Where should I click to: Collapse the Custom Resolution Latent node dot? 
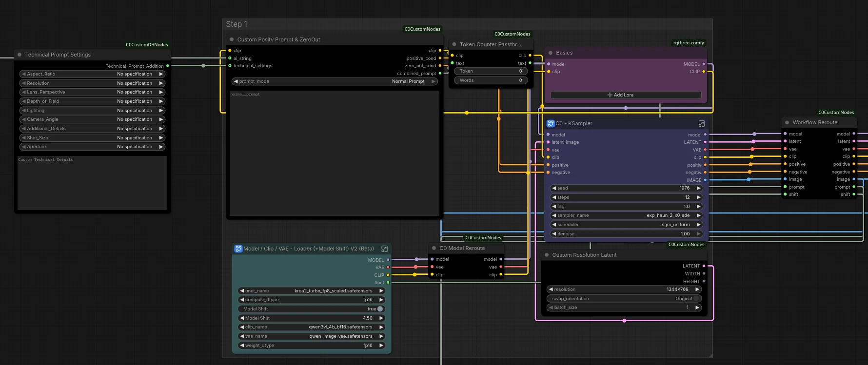[x=547, y=255]
